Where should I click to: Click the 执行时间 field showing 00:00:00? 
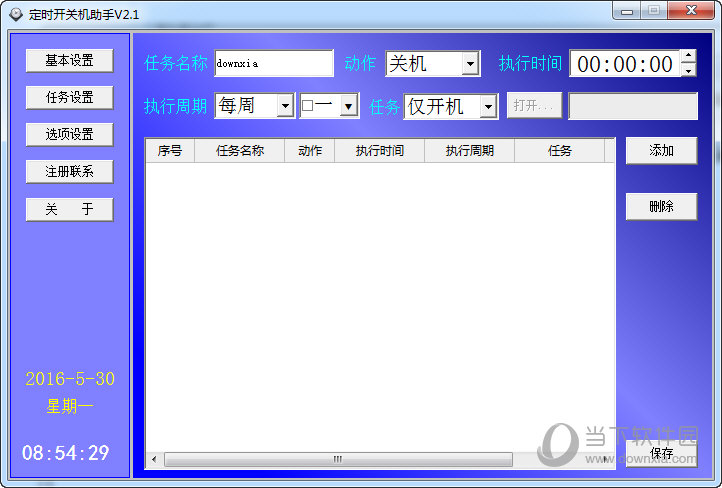pos(625,64)
